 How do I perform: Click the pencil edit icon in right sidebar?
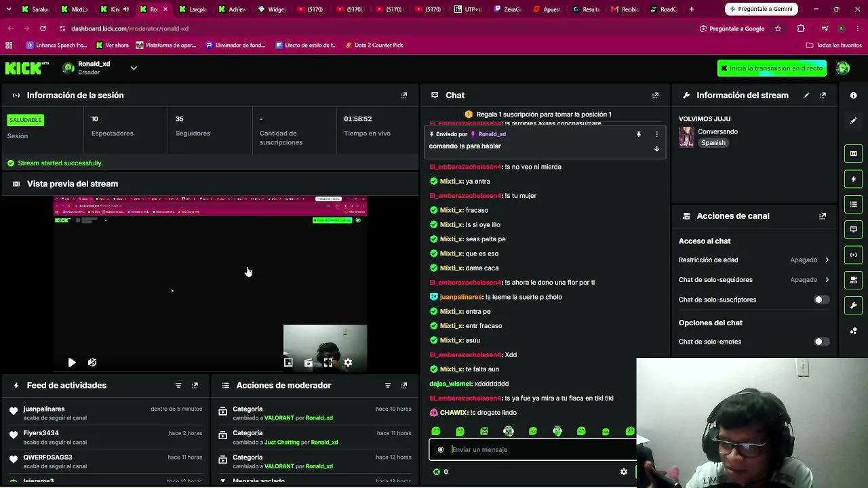pyautogui.click(x=853, y=121)
